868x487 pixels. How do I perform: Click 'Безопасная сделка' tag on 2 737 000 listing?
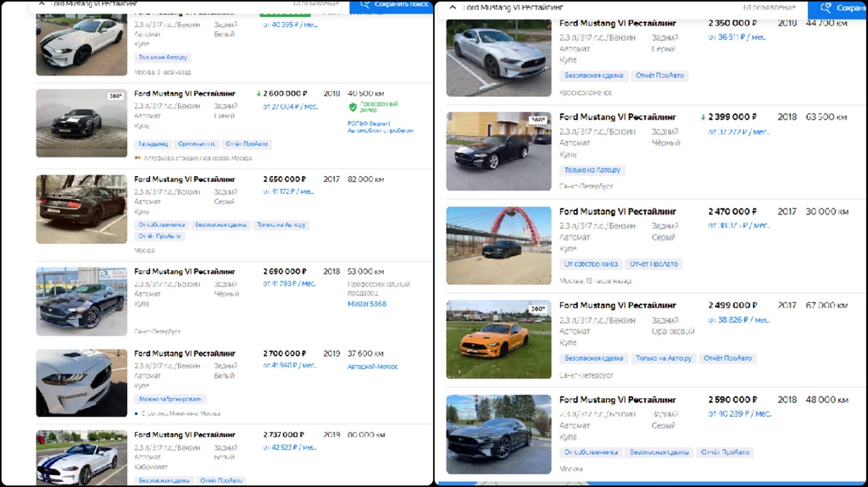(164, 480)
